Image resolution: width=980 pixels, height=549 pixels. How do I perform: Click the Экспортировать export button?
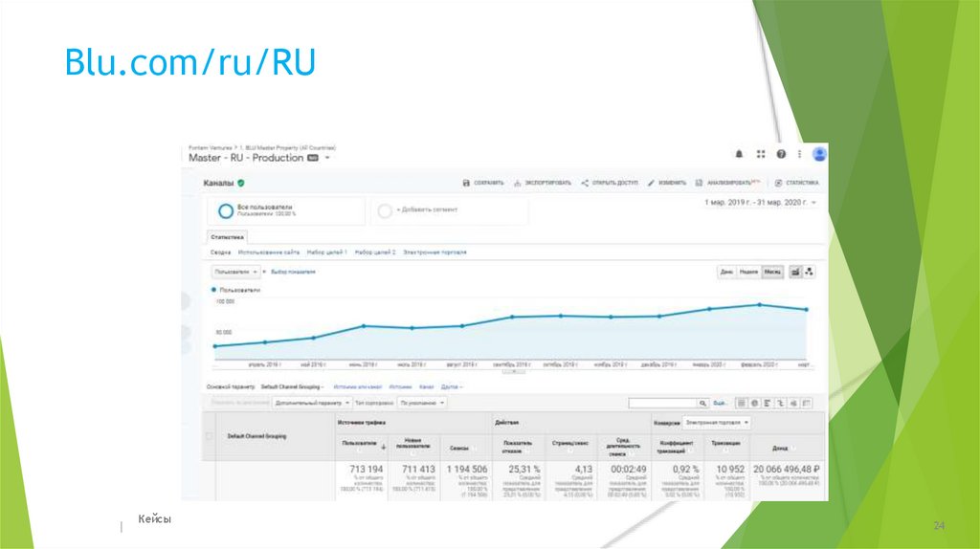point(543,183)
